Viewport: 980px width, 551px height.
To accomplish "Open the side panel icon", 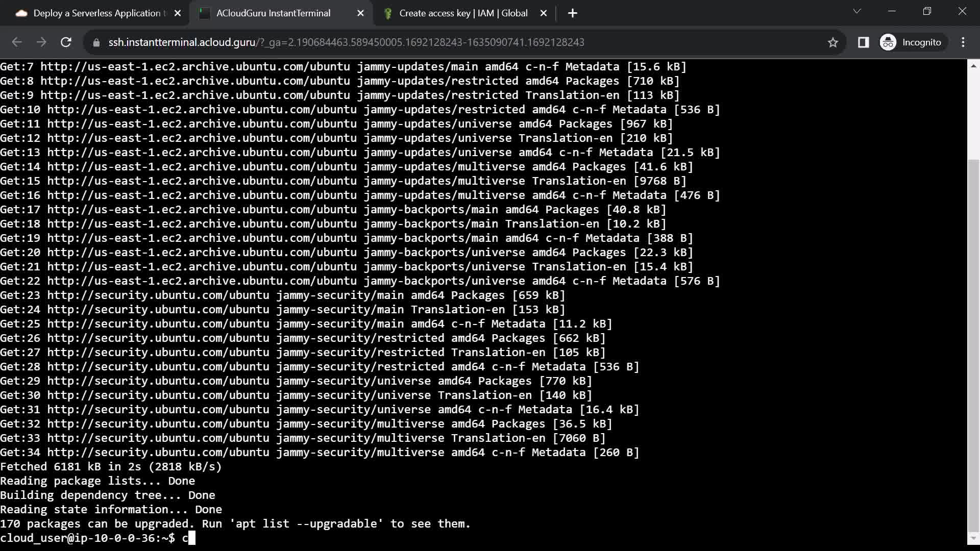I will tap(863, 42).
